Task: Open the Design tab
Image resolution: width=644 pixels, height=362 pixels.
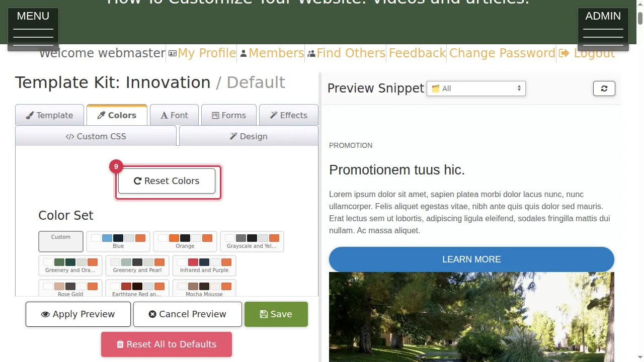Action: (249, 136)
